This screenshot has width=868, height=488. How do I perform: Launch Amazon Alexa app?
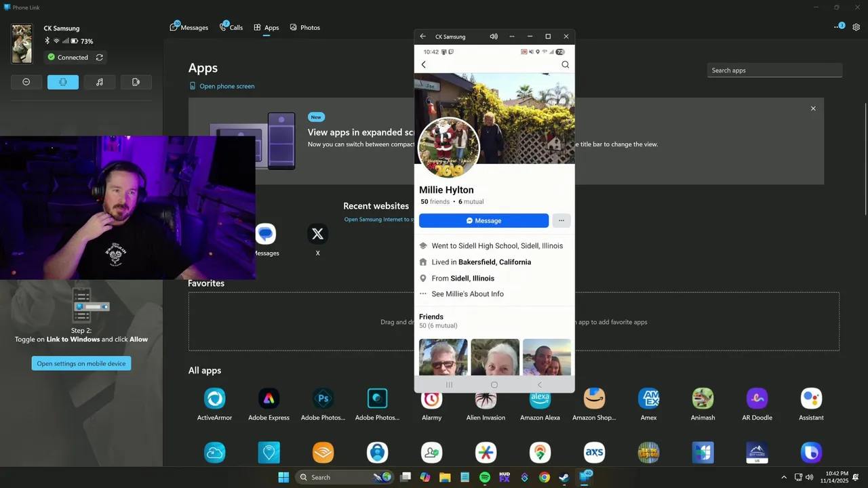pos(540,400)
